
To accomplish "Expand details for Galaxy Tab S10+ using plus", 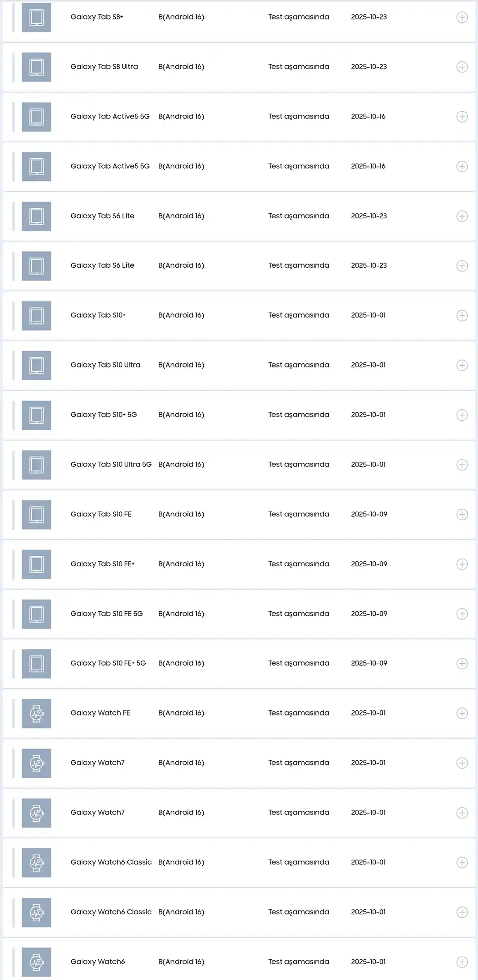I will pos(462,316).
